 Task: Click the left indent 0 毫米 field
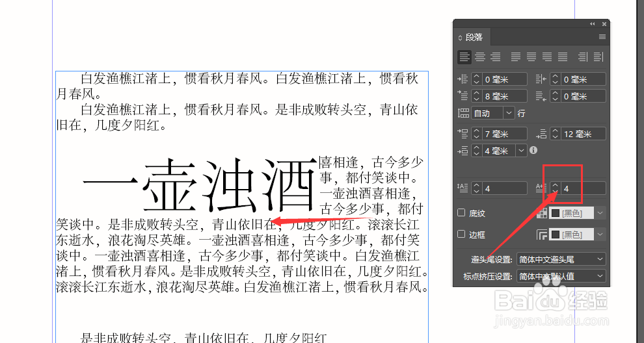504,79
